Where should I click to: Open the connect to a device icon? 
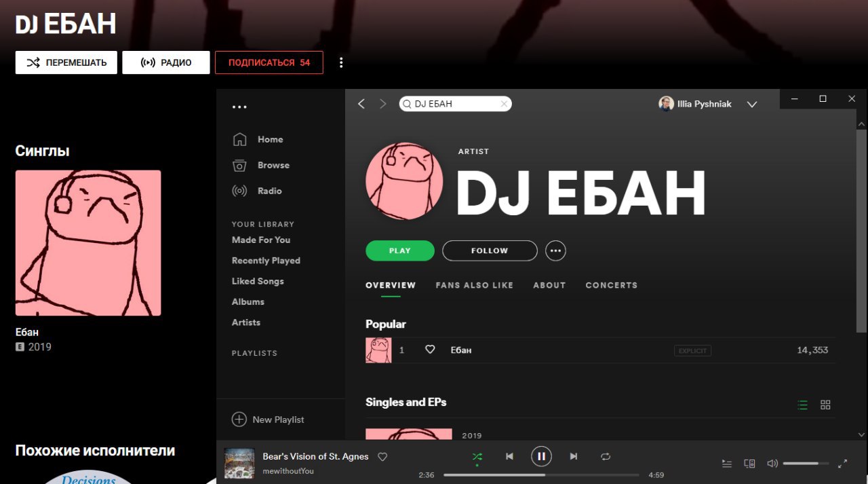[x=749, y=464]
